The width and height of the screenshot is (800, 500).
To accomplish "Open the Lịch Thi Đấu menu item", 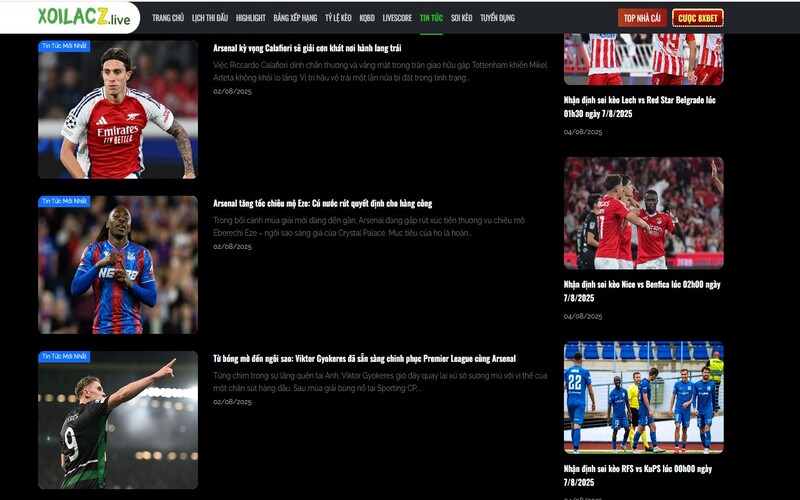I will 210,18.
